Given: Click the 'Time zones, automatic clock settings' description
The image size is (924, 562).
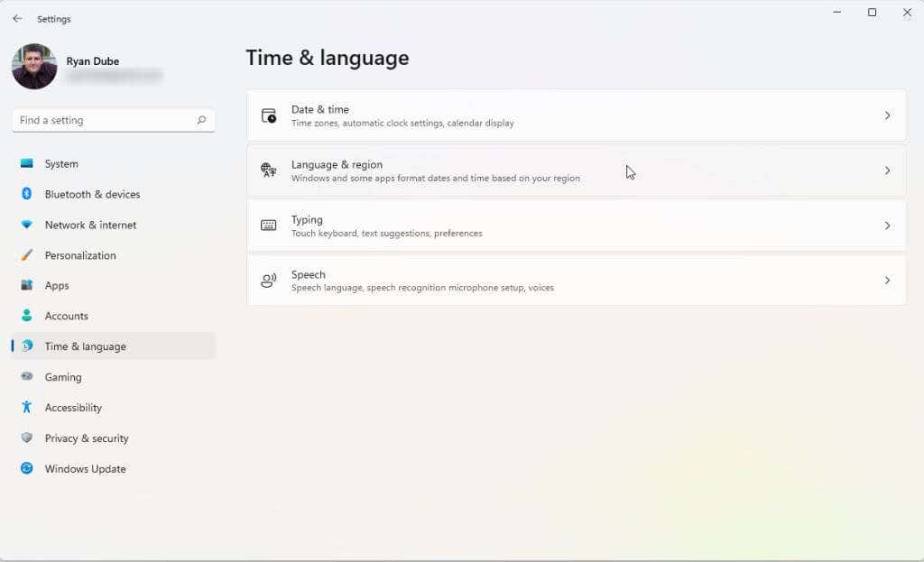Looking at the screenshot, I should [x=402, y=123].
